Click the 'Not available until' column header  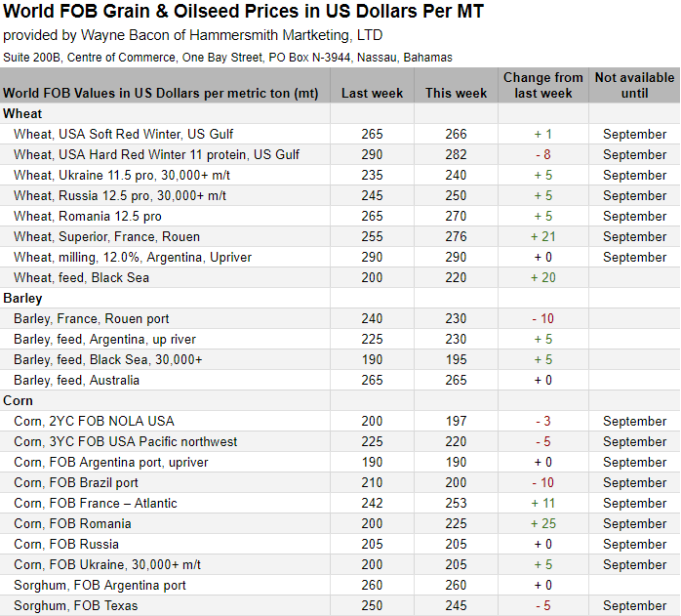634,85
